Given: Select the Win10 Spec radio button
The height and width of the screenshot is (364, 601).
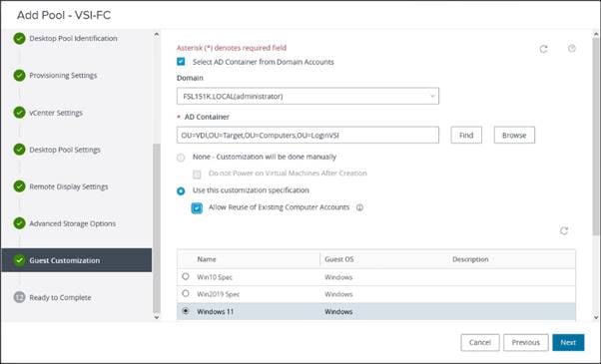Looking at the screenshot, I should pyautogui.click(x=186, y=276).
